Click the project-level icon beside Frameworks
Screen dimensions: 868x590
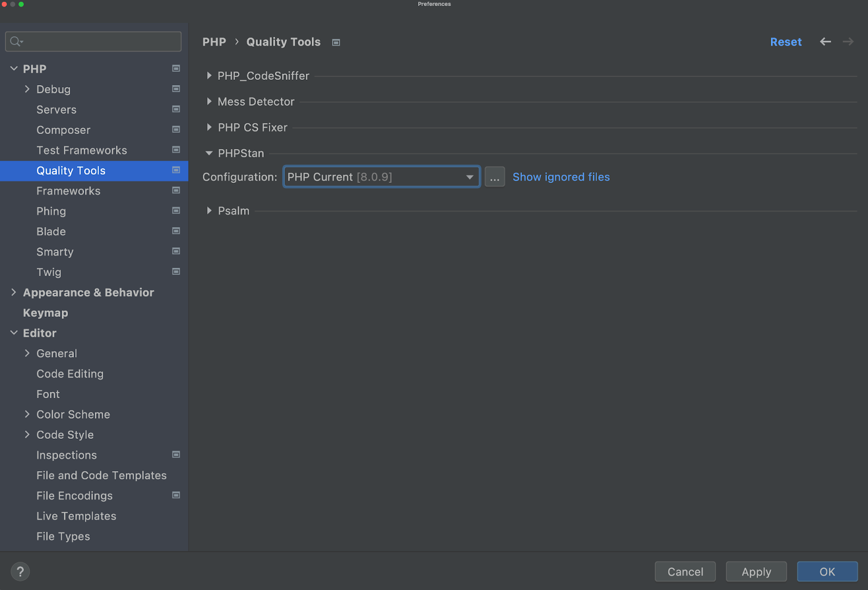(x=176, y=190)
